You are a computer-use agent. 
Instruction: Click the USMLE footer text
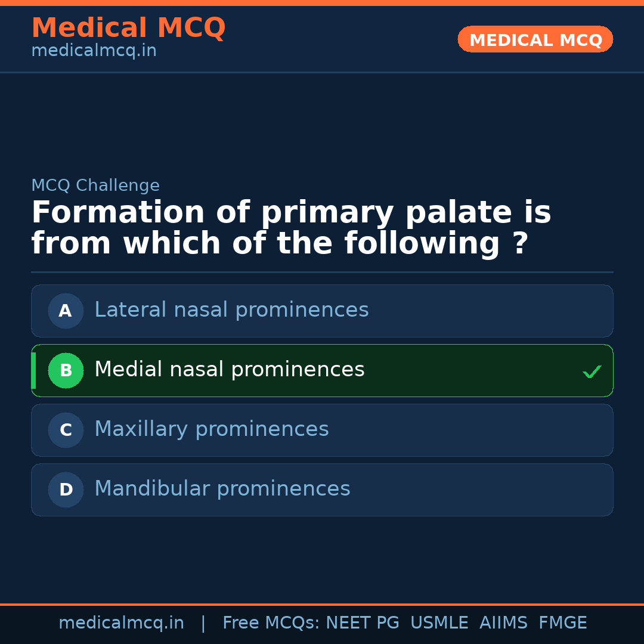click(439, 623)
